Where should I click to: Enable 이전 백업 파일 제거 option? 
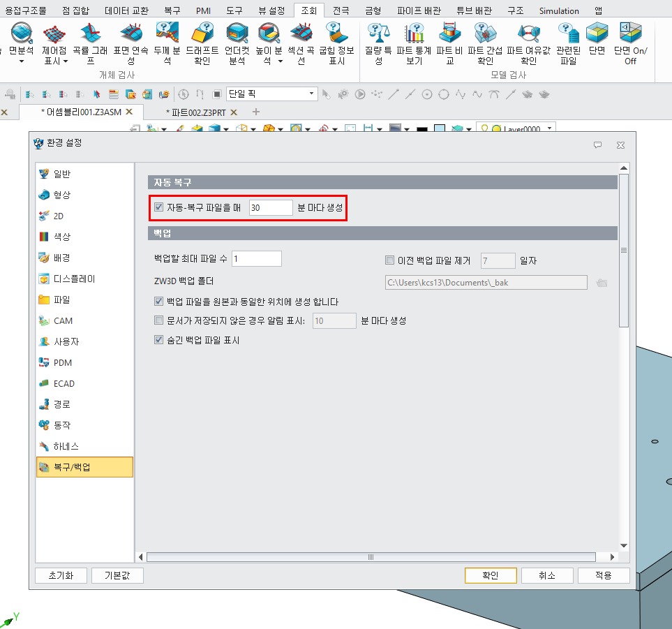[389, 258]
